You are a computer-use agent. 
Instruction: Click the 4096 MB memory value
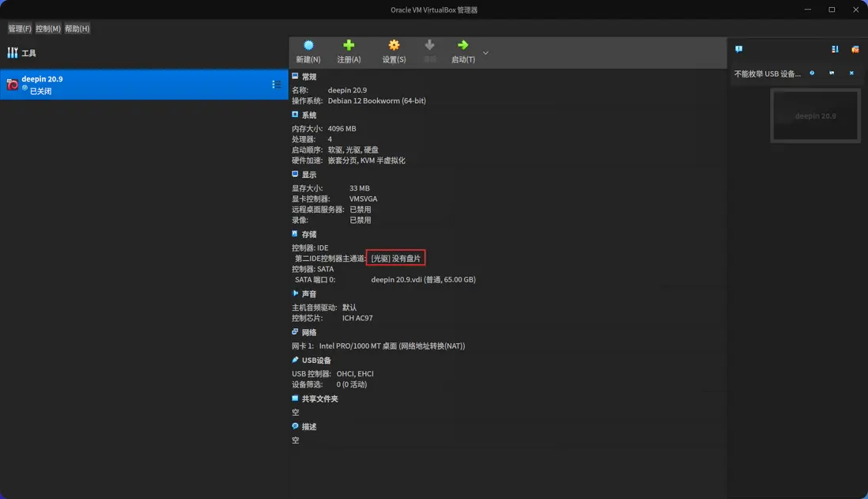pyautogui.click(x=342, y=128)
